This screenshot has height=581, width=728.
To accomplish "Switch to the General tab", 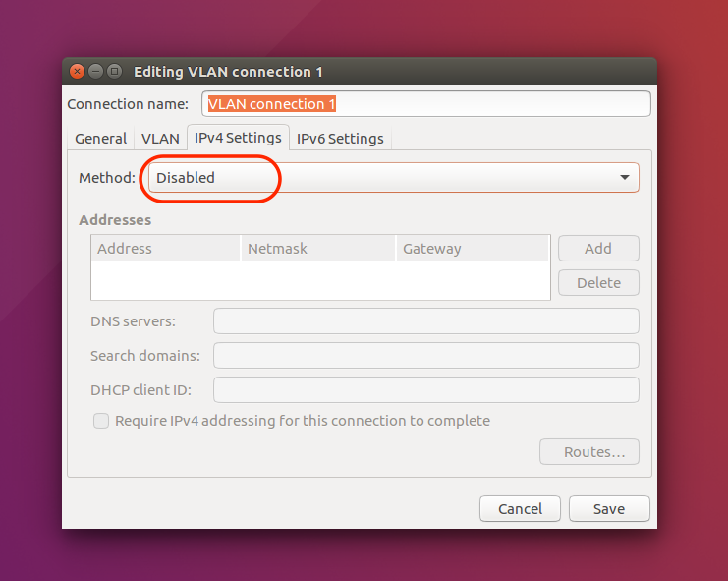I will point(101,139).
